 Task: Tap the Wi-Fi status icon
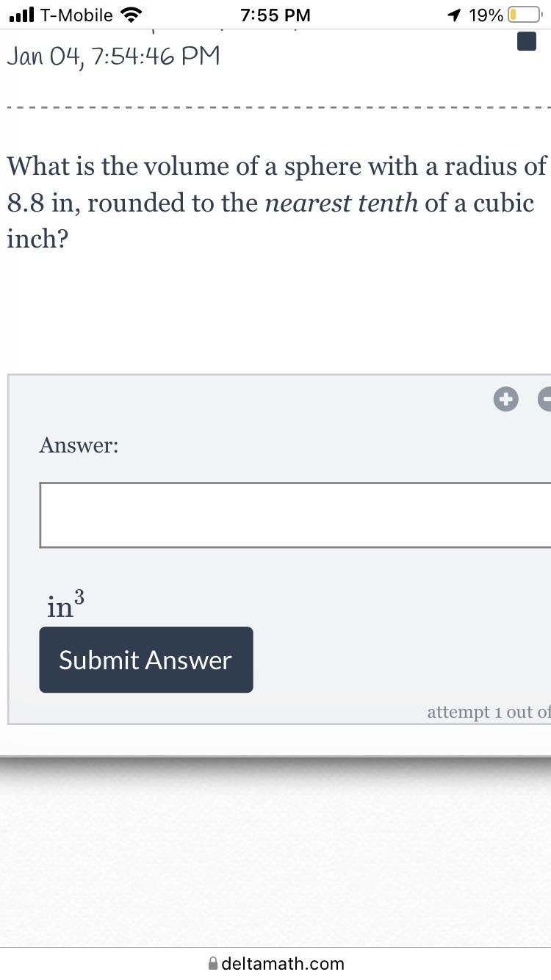132,15
